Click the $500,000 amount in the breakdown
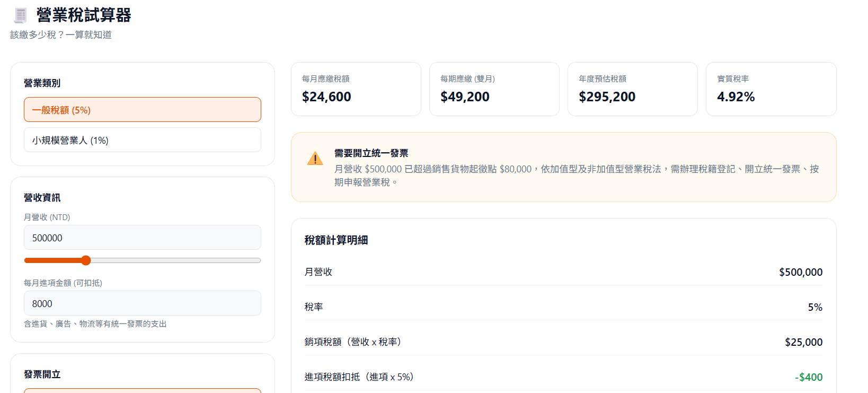This screenshot has width=868, height=393. pyautogui.click(x=801, y=272)
